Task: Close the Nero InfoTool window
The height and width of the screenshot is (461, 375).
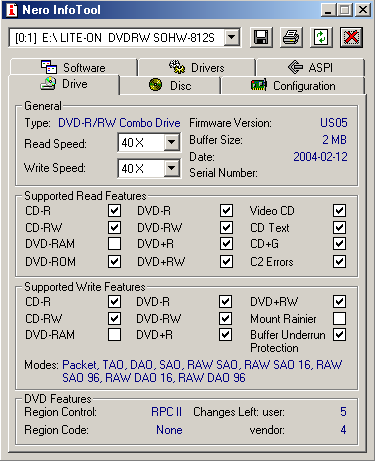Action: pos(363,10)
